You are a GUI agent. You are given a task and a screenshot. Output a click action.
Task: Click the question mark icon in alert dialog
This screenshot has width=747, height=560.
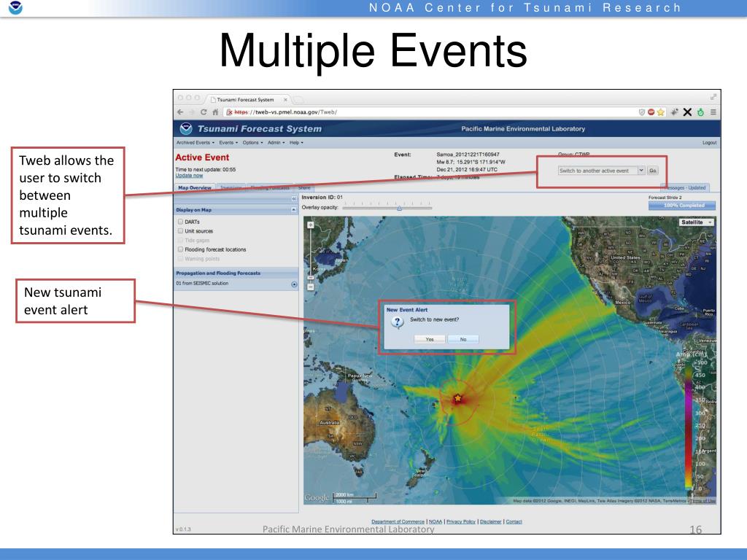tap(397, 322)
